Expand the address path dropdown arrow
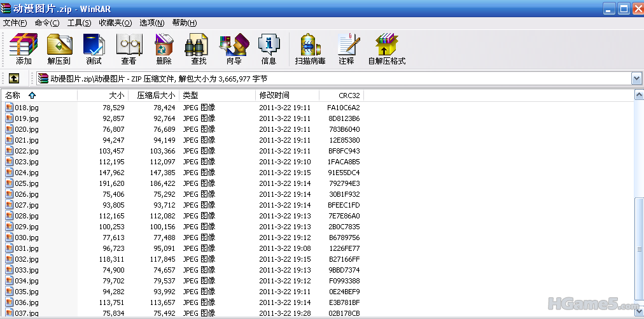644x319 pixels. (636, 78)
